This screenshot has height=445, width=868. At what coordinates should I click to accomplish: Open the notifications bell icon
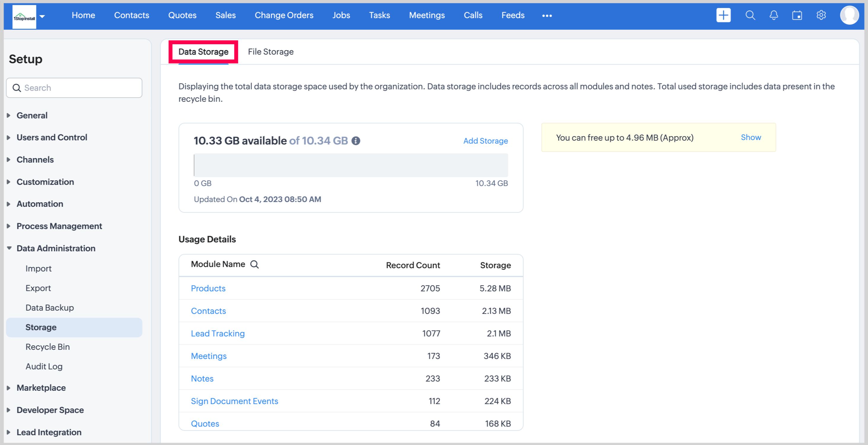(x=774, y=15)
